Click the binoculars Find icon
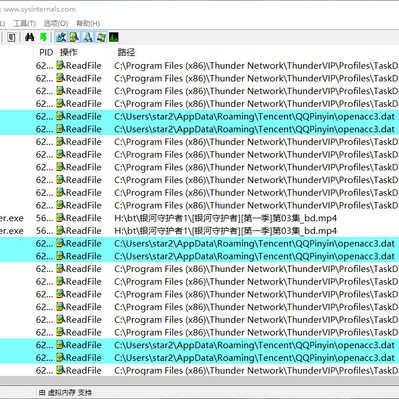399x399 pixels. coord(30,37)
